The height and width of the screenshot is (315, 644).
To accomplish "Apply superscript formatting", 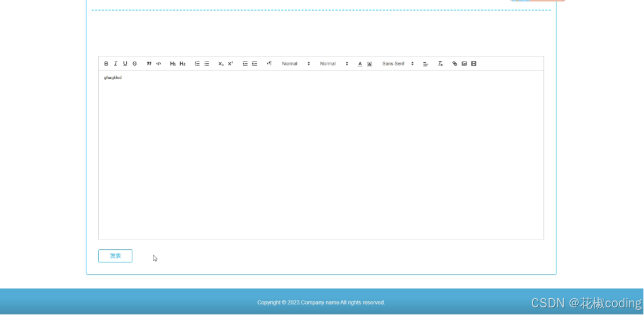I will (230, 64).
